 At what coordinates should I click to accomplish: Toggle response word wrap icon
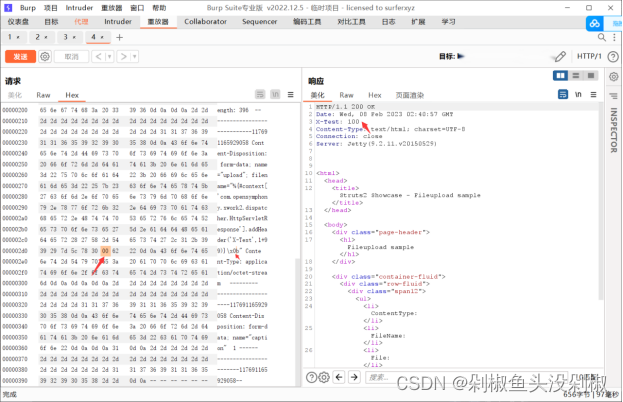coord(563,94)
